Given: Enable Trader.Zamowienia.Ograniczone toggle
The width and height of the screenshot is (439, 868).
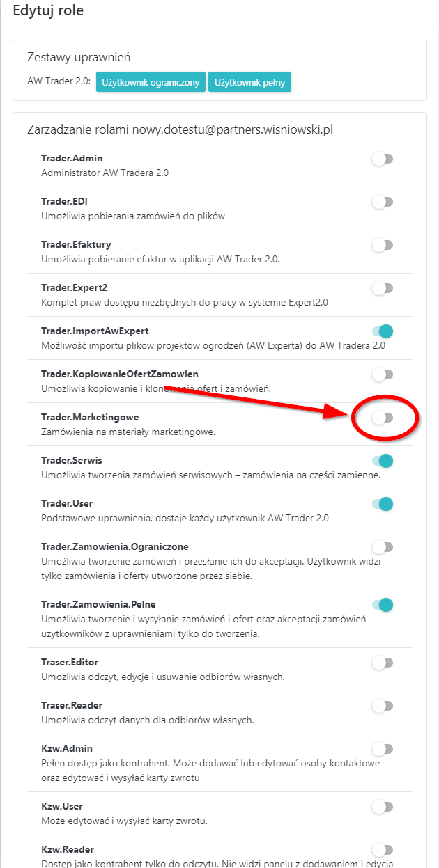Looking at the screenshot, I should [x=383, y=546].
